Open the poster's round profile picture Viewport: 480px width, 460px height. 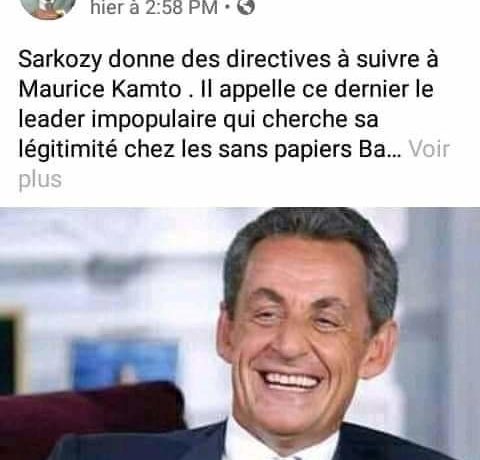(x=48, y=8)
